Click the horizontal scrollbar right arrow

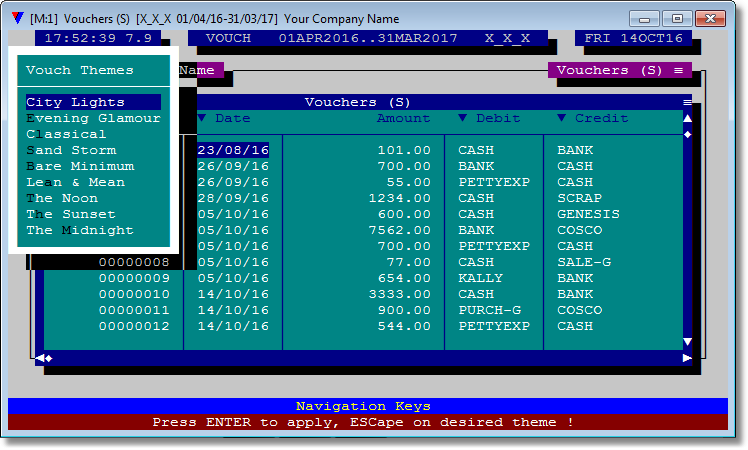(x=687, y=358)
